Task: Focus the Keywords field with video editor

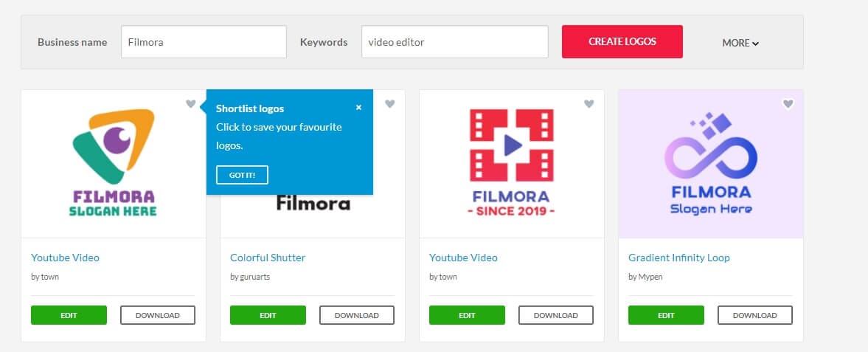Action: (454, 41)
